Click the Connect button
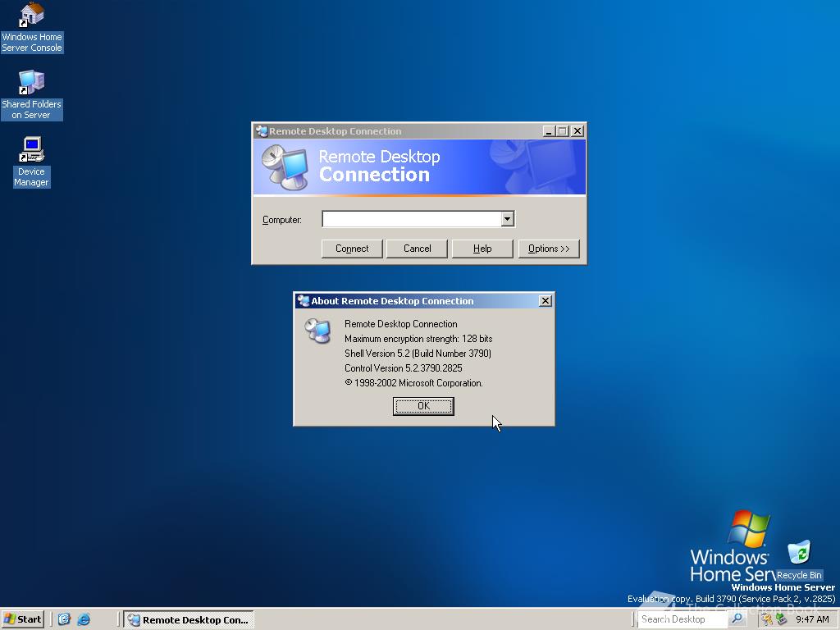The image size is (840, 630). (352, 249)
